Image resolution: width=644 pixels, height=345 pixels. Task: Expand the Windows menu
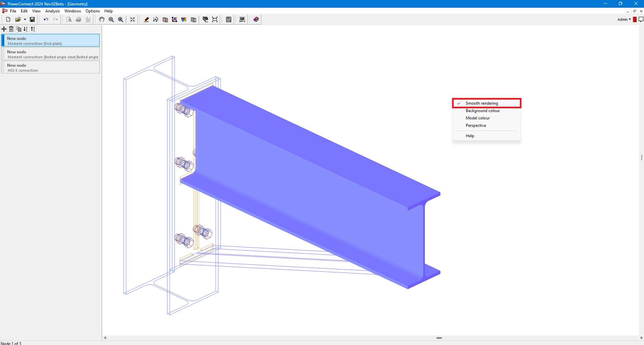[x=72, y=11]
